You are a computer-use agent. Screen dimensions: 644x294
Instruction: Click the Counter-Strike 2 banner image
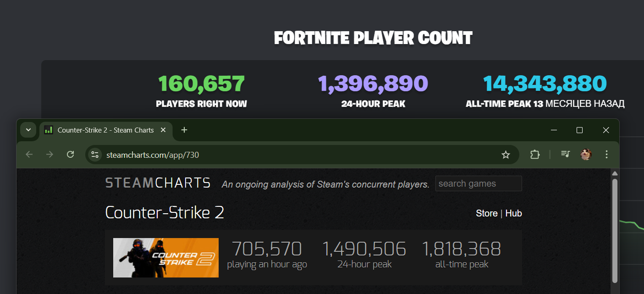tap(166, 258)
